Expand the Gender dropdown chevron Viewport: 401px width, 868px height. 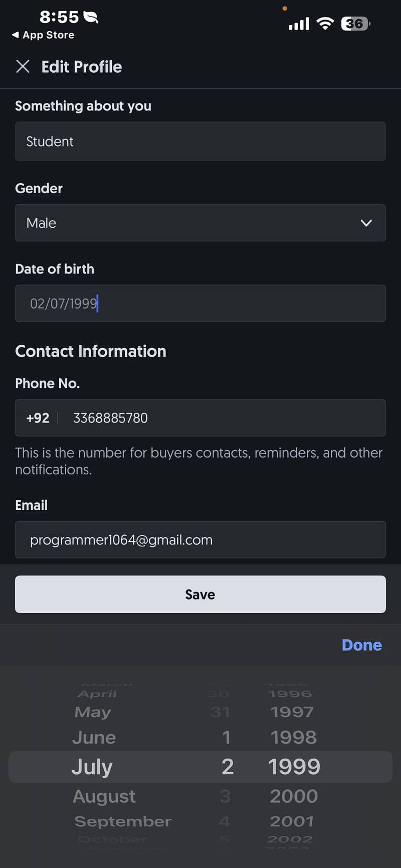(366, 223)
